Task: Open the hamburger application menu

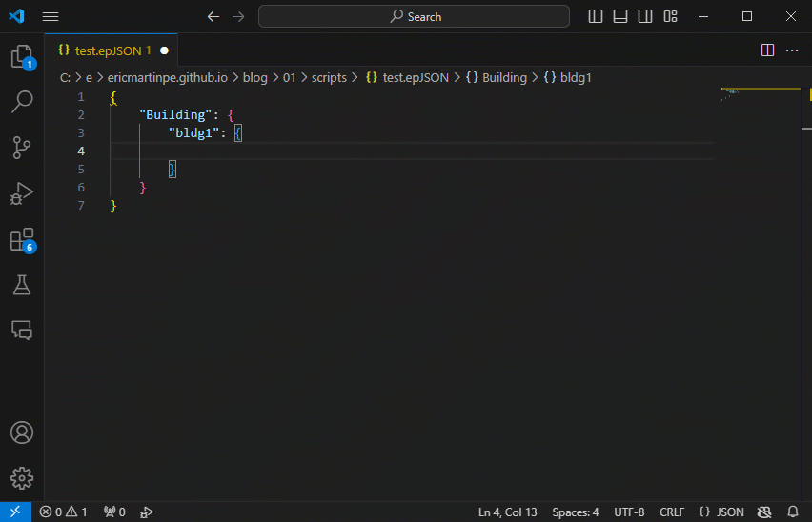Action: click(x=51, y=16)
